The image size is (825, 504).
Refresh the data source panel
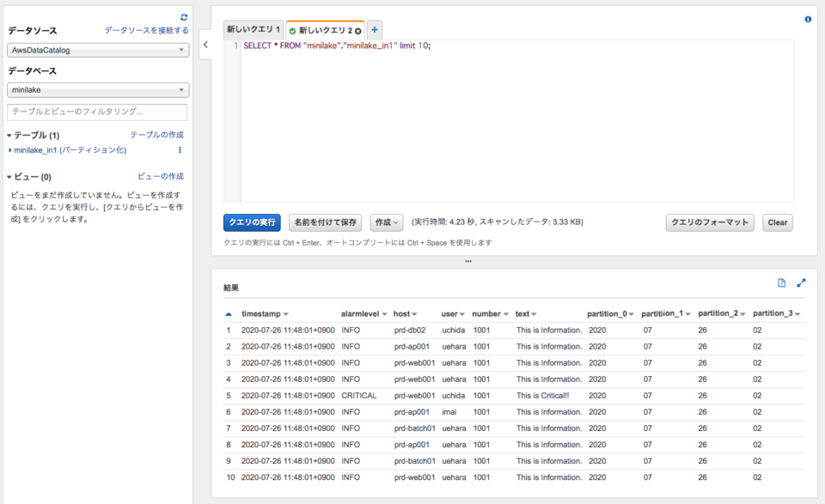(184, 17)
